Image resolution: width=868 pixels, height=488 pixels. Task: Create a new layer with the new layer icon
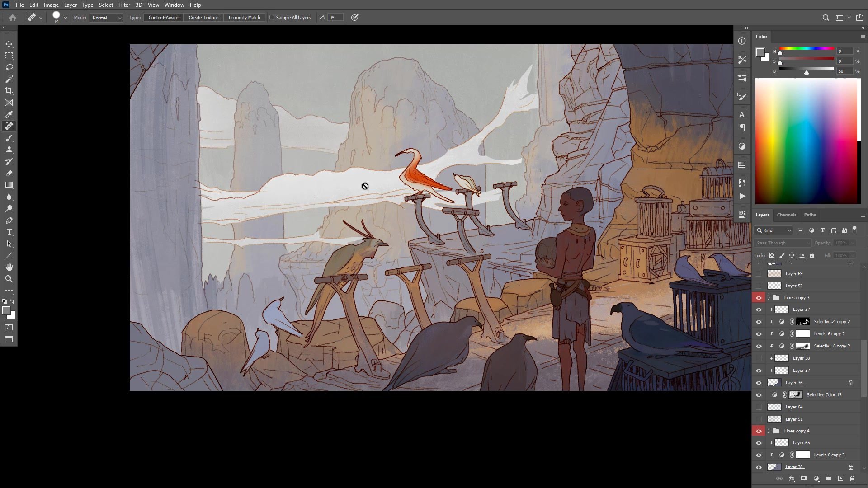coord(840,478)
